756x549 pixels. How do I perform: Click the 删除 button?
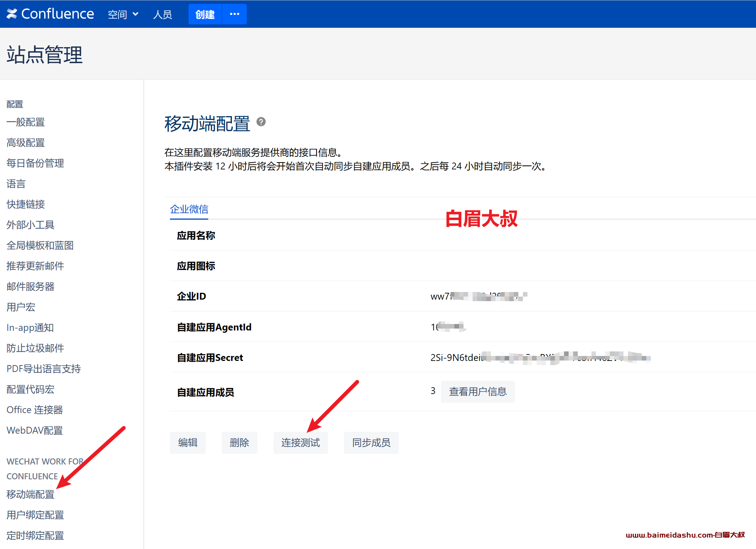coord(239,442)
